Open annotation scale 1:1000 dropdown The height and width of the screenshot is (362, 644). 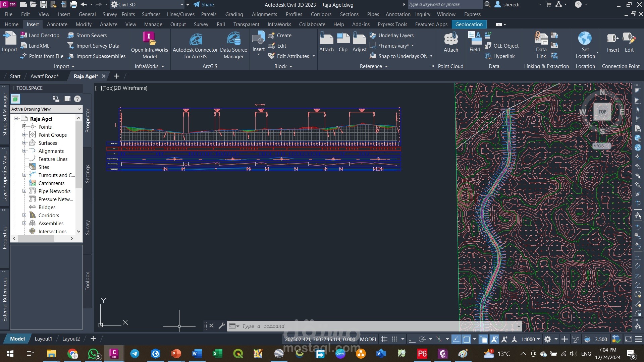pyautogui.click(x=531, y=339)
